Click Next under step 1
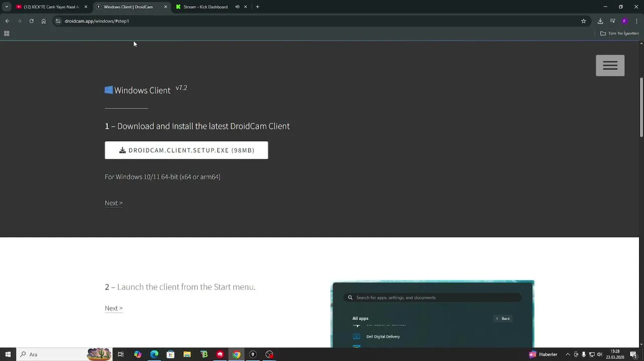644x361 pixels. (113, 203)
